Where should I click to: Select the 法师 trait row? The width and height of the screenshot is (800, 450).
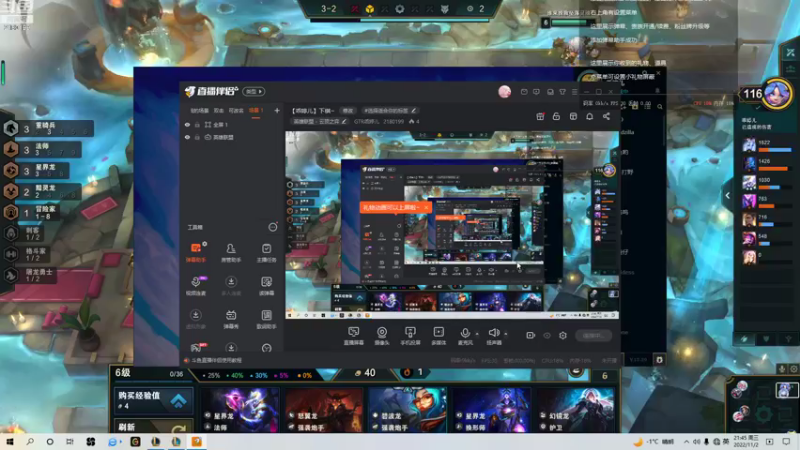(42, 149)
